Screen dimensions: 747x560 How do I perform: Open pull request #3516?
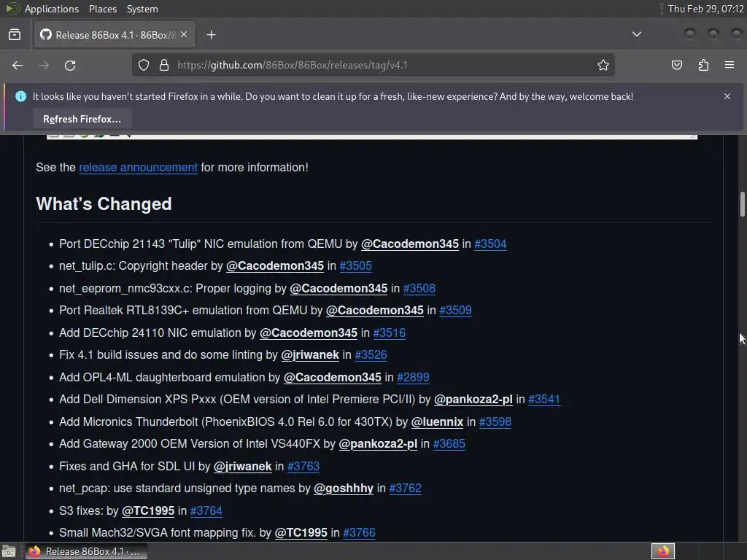point(390,332)
